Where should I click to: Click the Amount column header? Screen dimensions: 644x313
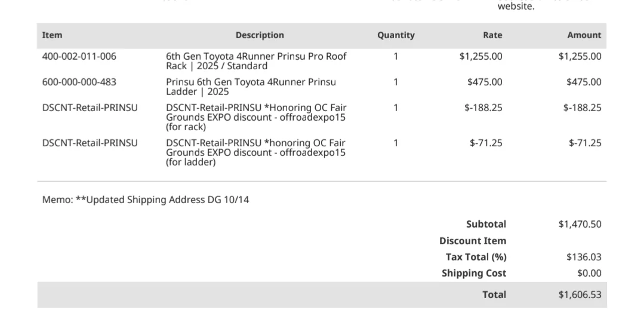pyautogui.click(x=584, y=35)
